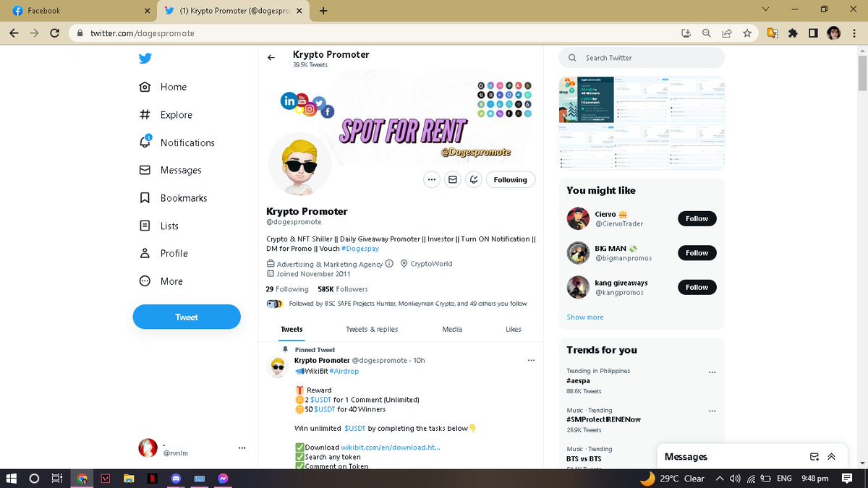Screen dimensions: 868x488
Task: Open the 585K Followers list
Action: tap(343, 289)
